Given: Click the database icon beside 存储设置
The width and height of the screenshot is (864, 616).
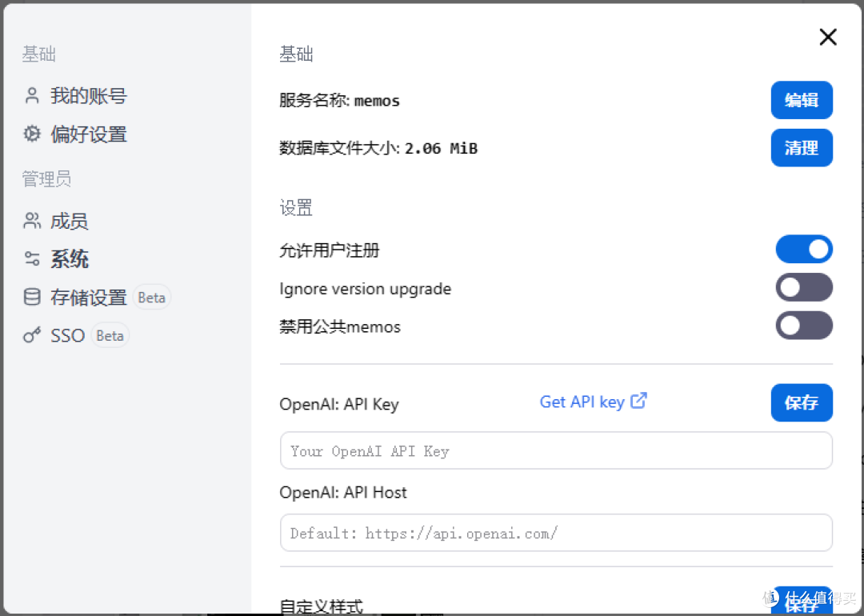Looking at the screenshot, I should (32, 298).
